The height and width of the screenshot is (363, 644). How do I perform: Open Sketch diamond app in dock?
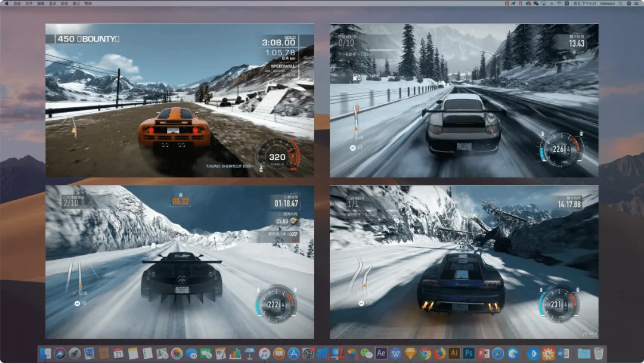(410, 353)
